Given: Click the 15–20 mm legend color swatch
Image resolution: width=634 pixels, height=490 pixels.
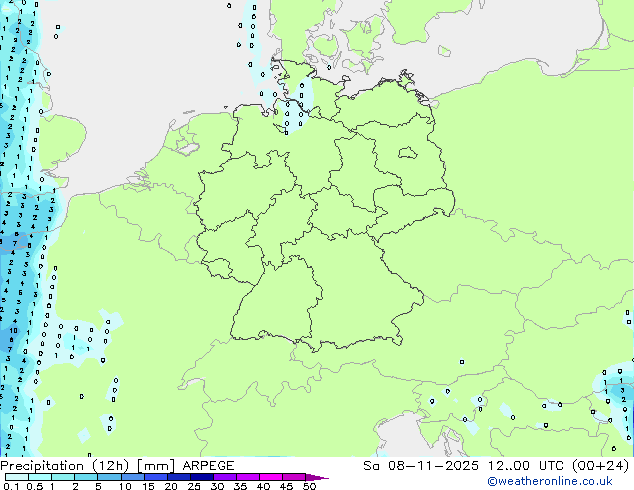Looking at the screenshot, I should [156, 477].
